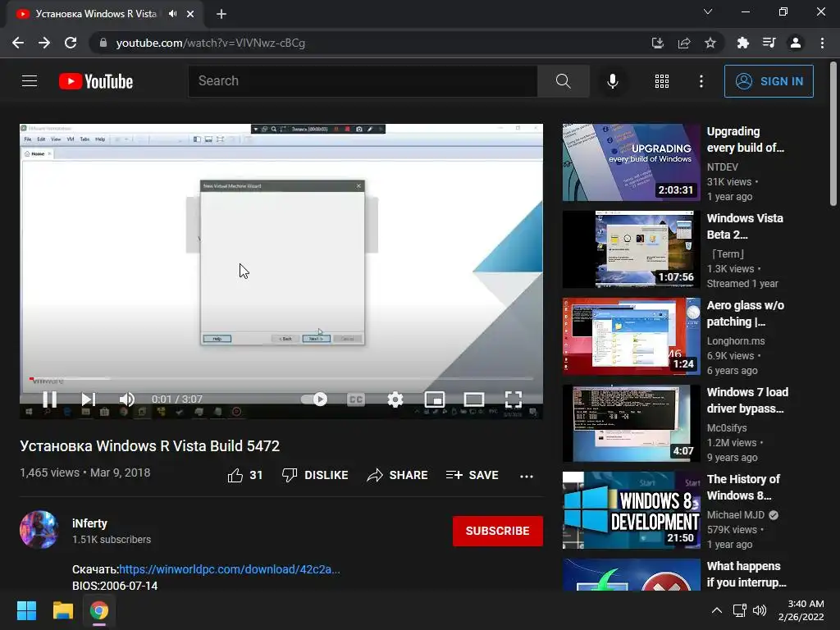Mute tab via speaker icon
The height and width of the screenshot is (630, 840).
tap(172, 14)
